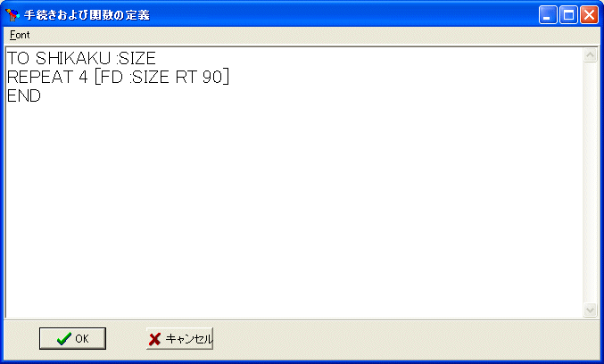The width and height of the screenshot is (604, 364).
Task: Minimize the procedure definition window
Action: pyautogui.click(x=548, y=15)
